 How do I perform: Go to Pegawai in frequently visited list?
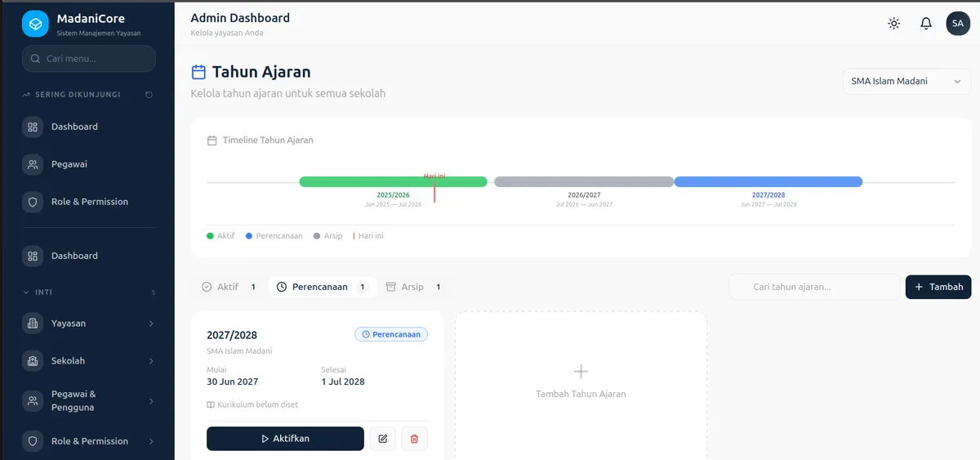tap(88, 164)
